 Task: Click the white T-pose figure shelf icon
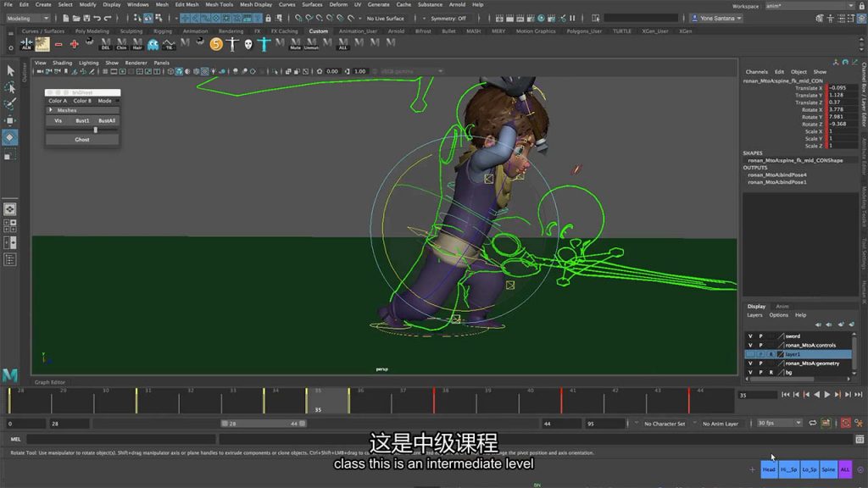point(232,44)
